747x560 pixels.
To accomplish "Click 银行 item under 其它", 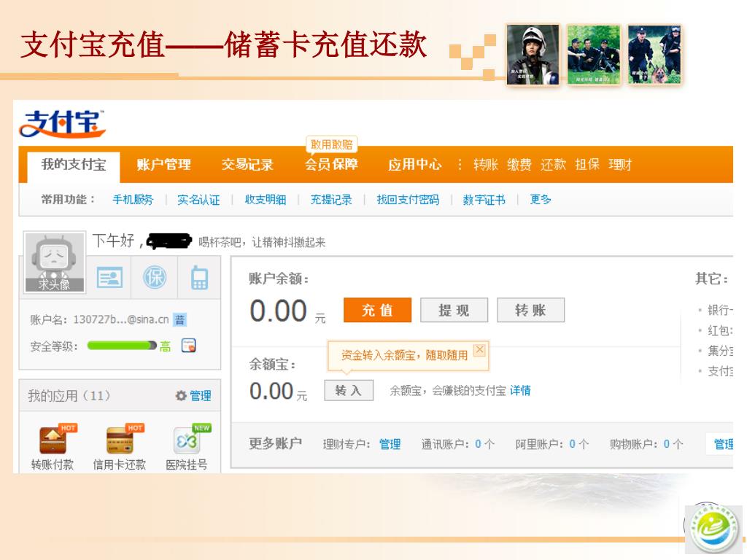I will point(720,311).
